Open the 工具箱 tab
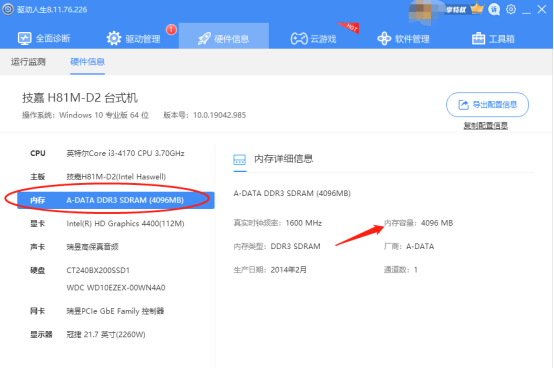Image resolution: width=554 pixels, height=369 pixels. tap(493, 38)
